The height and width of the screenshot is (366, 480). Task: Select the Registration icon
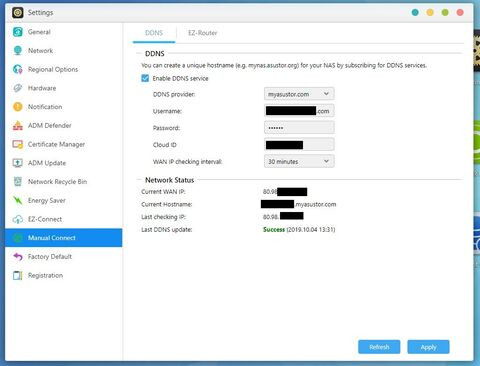[18, 275]
